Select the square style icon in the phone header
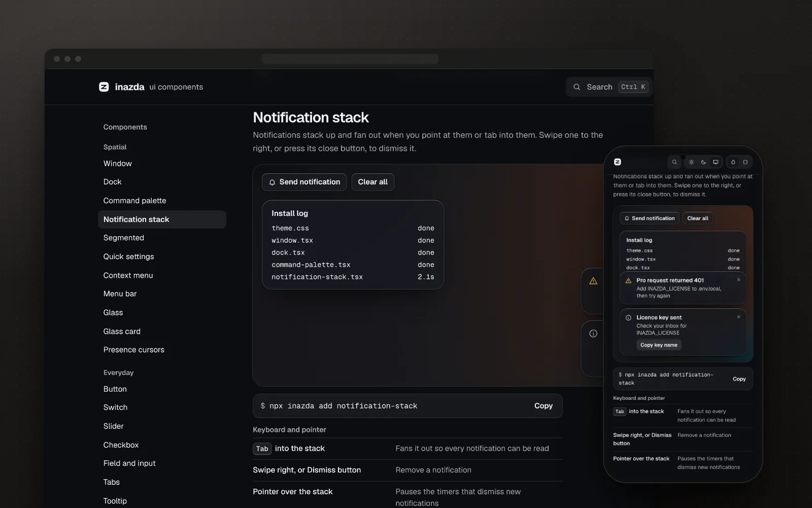 click(x=746, y=162)
